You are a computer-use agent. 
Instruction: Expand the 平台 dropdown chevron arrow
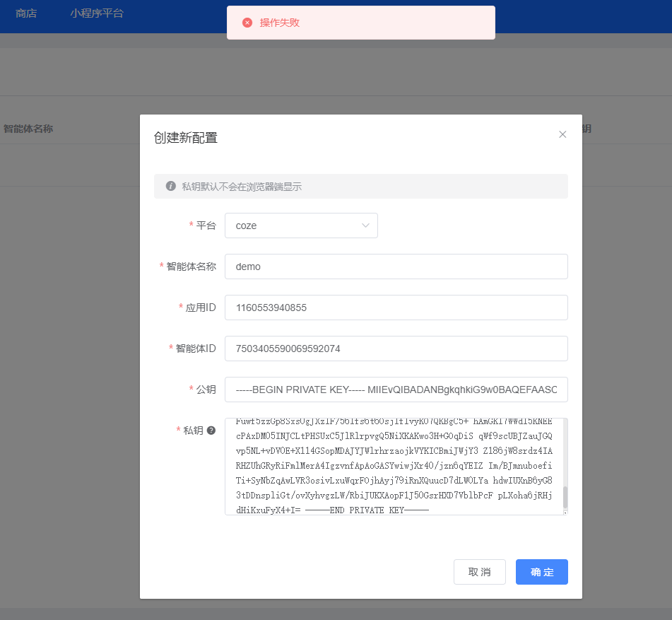365,226
